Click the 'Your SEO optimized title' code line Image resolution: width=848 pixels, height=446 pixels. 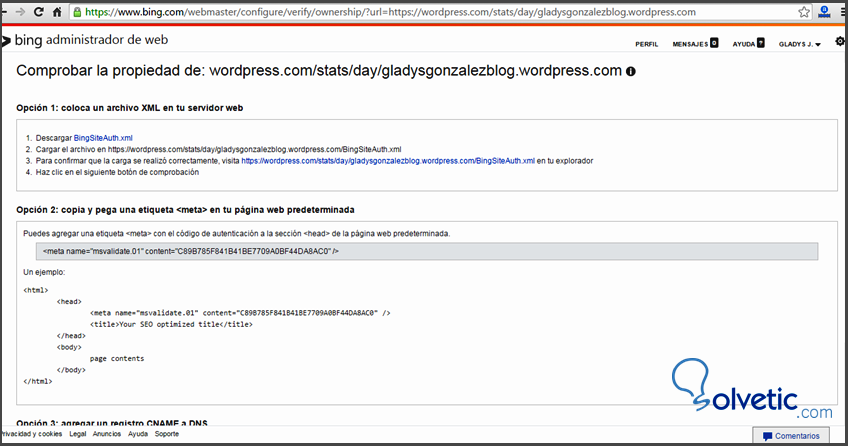coord(171,324)
